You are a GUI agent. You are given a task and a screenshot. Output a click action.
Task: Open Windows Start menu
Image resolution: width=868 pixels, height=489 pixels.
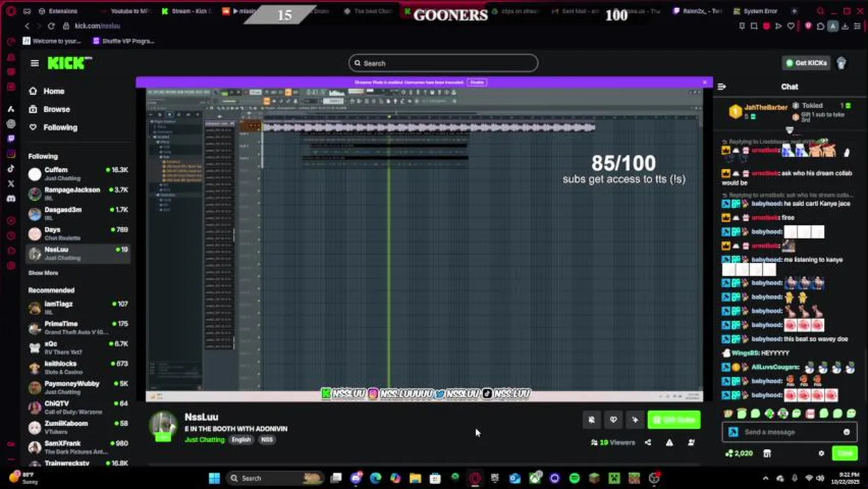pos(215,478)
